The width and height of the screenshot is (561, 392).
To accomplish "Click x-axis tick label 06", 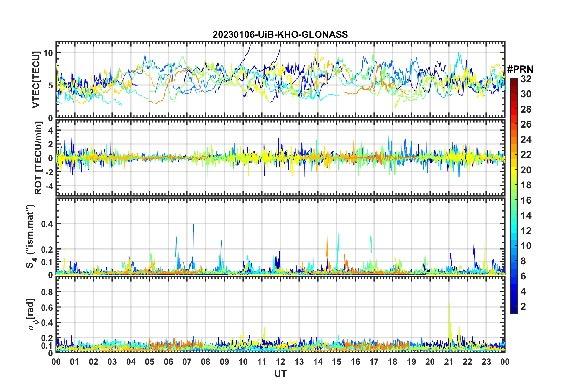I will click(x=168, y=362).
